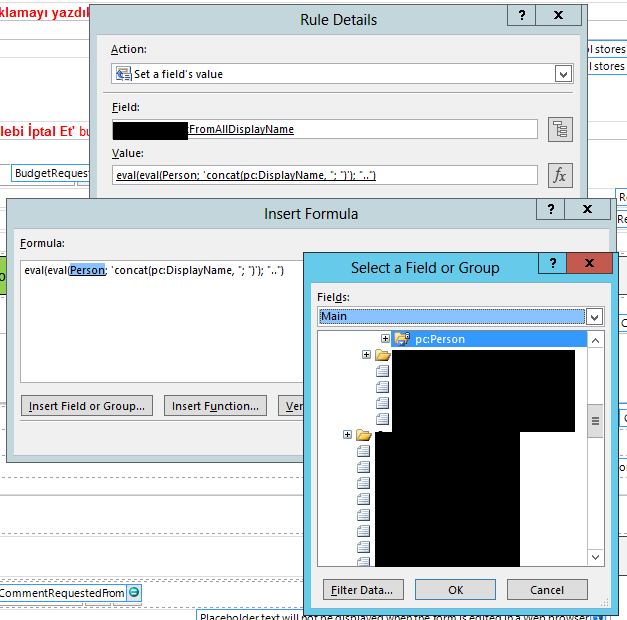Image resolution: width=627 pixels, height=620 pixels.
Task: Expand the pc:Person tree node
Action: point(385,339)
